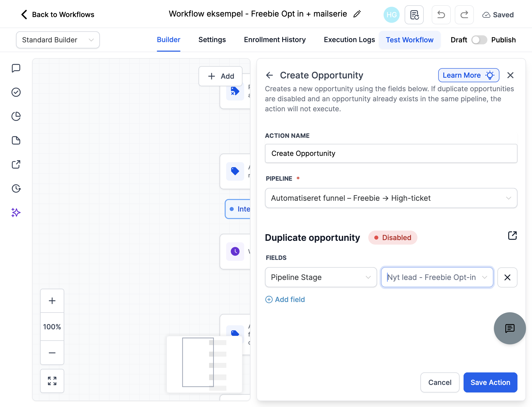Click the Cancel button
The height and width of the screenshot is (407, 532).
tap(440, 382)
